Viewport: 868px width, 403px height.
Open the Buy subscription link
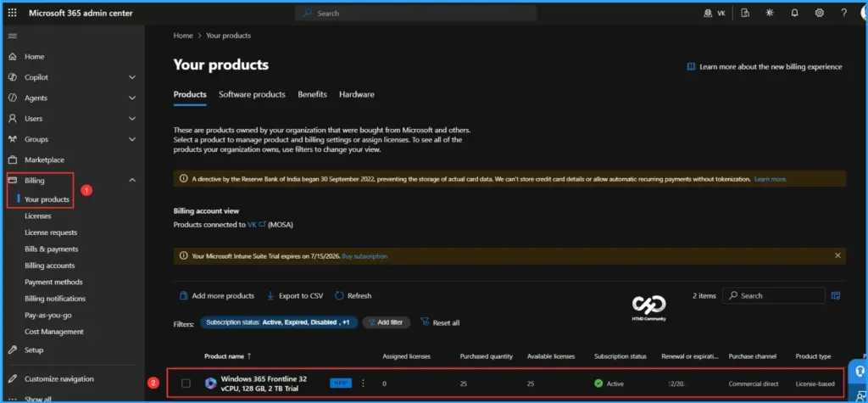point(364,256)
